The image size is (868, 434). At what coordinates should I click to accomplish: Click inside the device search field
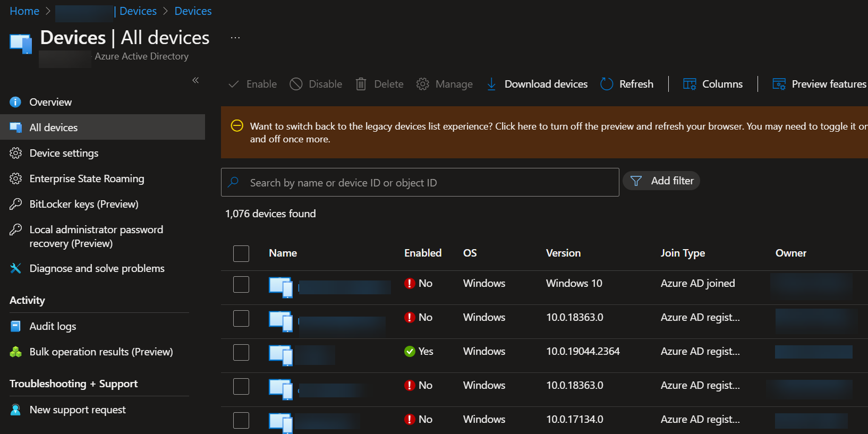[x=420, y=182]
